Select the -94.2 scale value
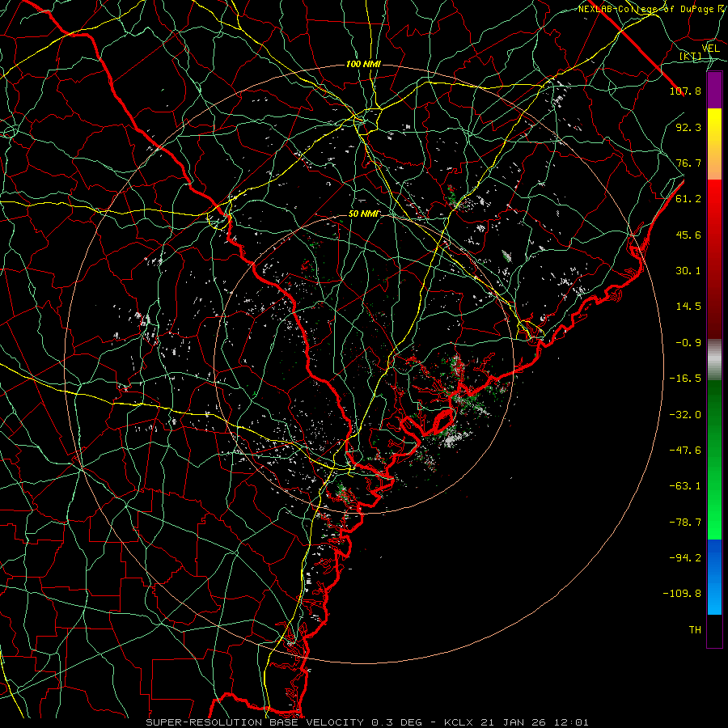 (685, 558)
